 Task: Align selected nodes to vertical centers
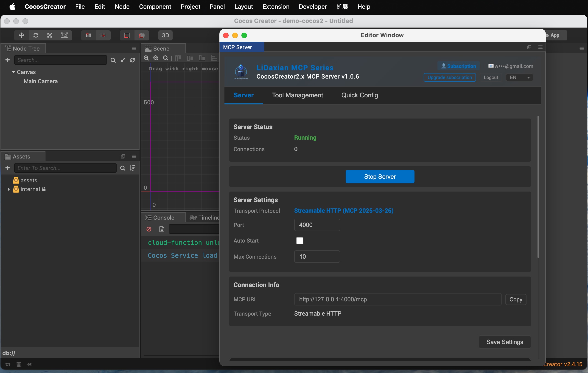[x=190, y=58]
